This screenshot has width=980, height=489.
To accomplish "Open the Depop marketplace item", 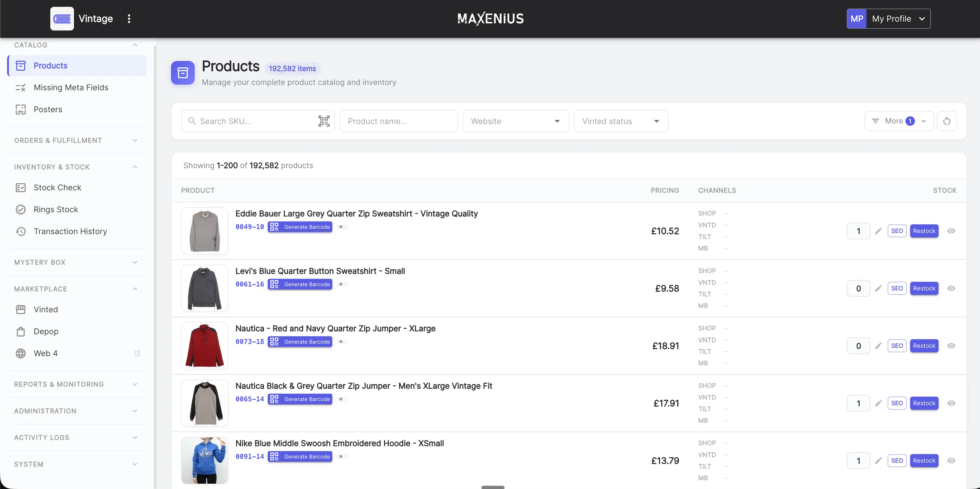I will point(77,332).
